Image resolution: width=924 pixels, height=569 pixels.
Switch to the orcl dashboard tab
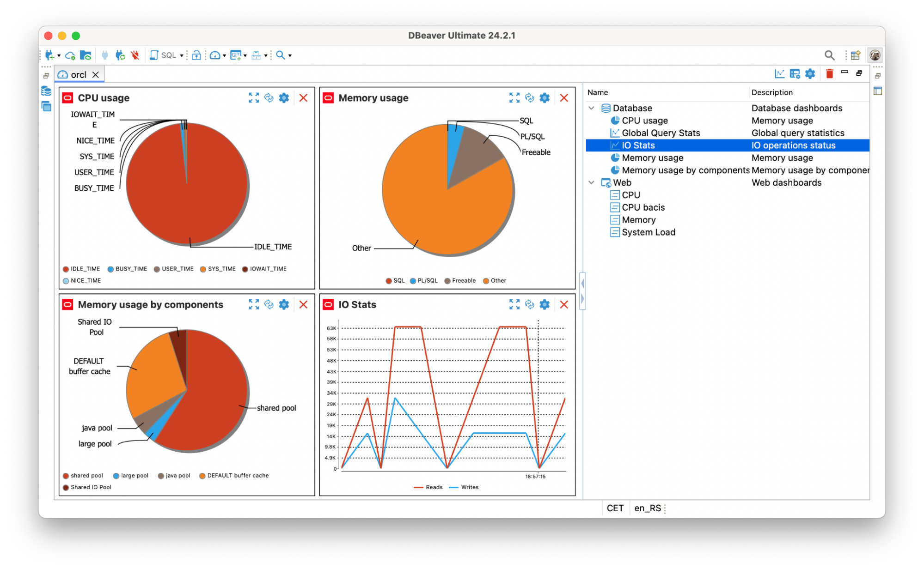coord(78,75)
